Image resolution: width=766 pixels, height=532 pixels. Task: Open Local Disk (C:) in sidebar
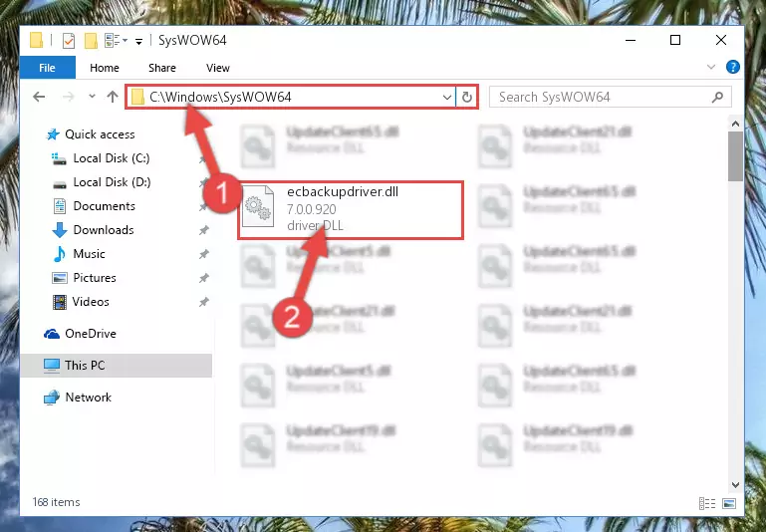(112, 158)
